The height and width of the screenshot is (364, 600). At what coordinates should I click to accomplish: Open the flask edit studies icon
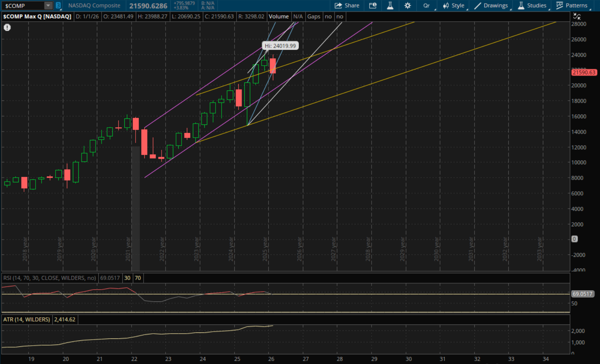[390, 6]
